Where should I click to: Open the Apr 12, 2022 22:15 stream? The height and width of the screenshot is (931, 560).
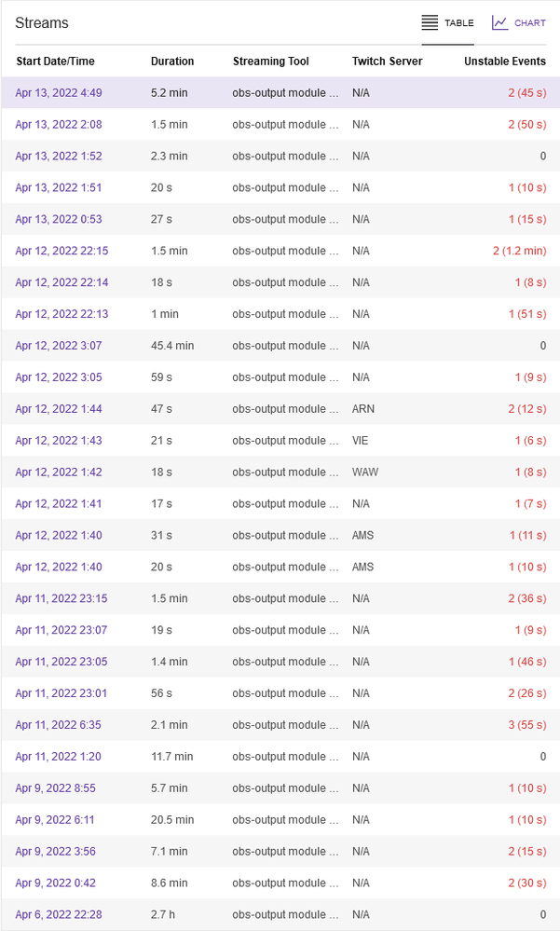click(x=61, y=251)
